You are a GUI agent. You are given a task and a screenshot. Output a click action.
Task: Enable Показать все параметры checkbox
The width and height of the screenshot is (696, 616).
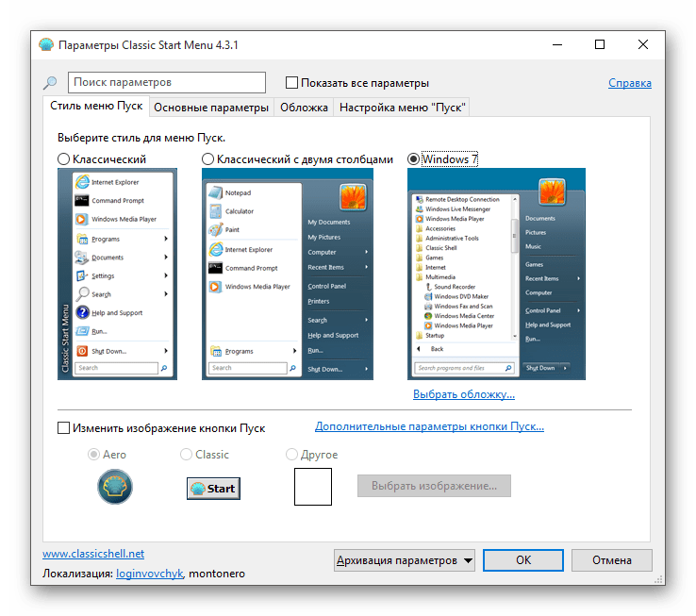[291, 83]
